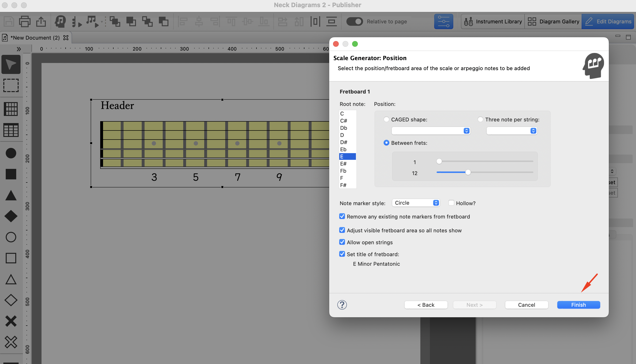The width and height of the screenshot is (636, 364).
Task: Click the help question mark icon
Action: pos(342,305)
